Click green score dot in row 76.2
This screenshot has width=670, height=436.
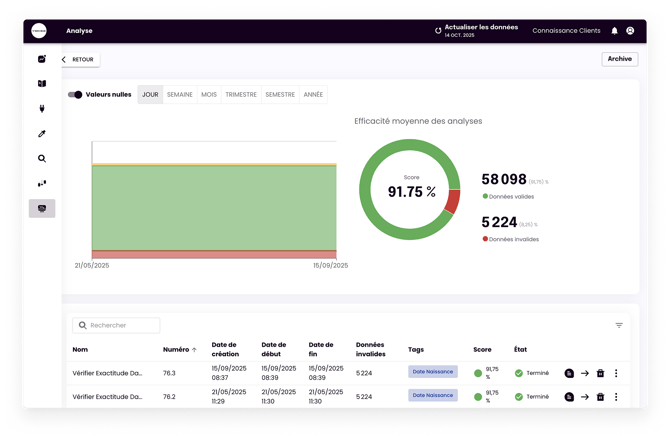pos(478,397)
